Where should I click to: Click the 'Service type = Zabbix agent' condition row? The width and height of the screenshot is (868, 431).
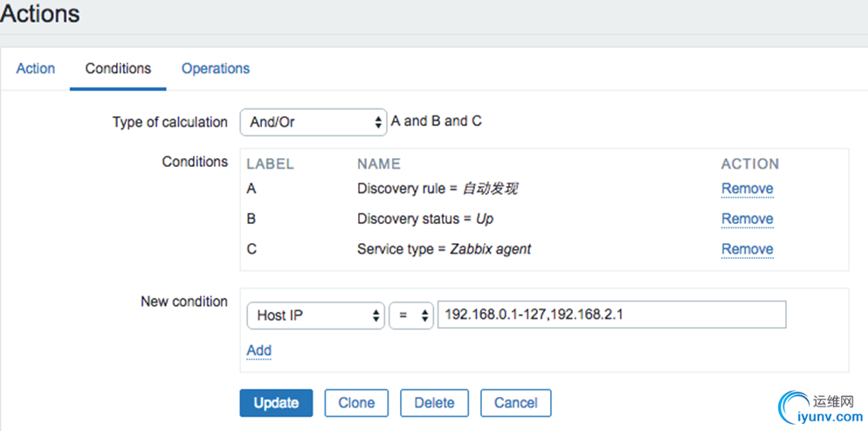point(444,249)
